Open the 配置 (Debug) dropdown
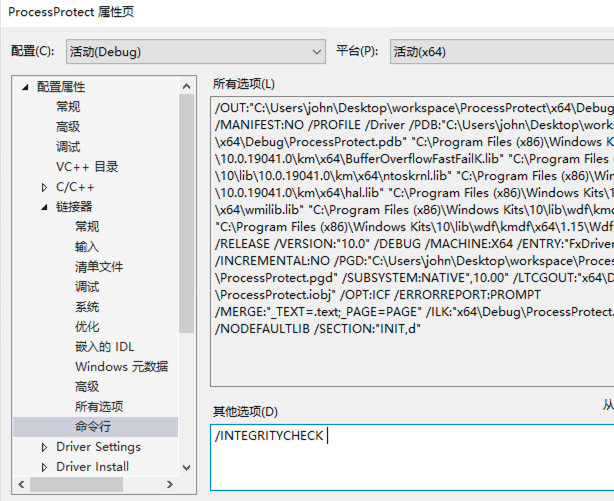614x501 pixels. pyautogui.click(x=197, y=51)
